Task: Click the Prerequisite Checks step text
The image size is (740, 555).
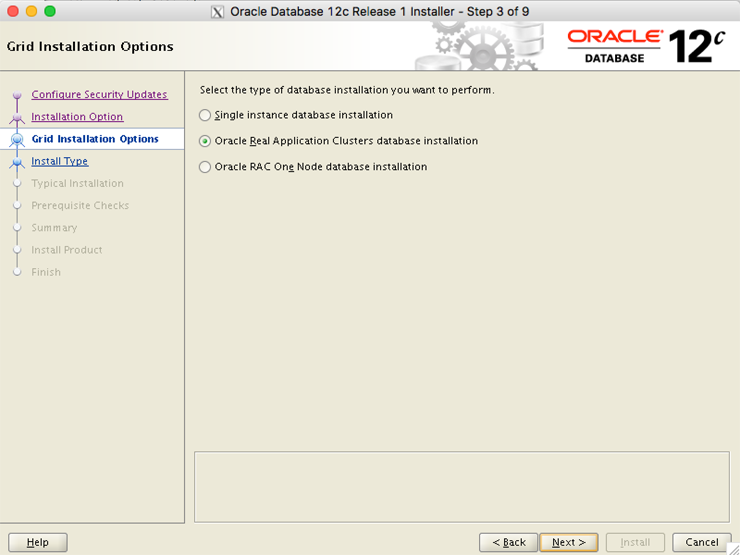Action: coord(80,205)
